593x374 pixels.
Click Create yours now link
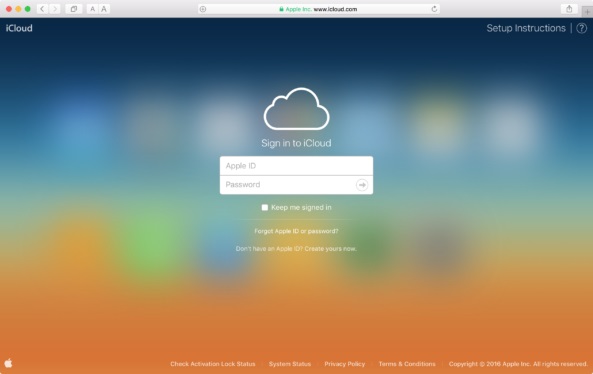point(331,249)
